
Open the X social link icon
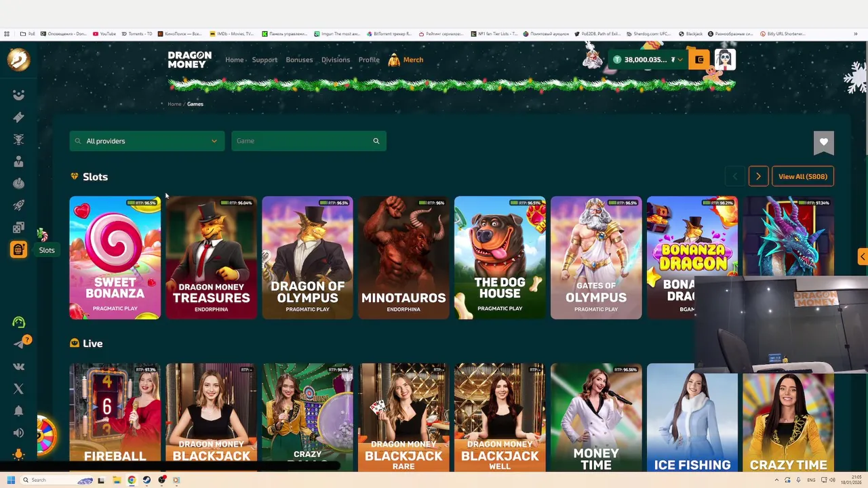point(18,389)
